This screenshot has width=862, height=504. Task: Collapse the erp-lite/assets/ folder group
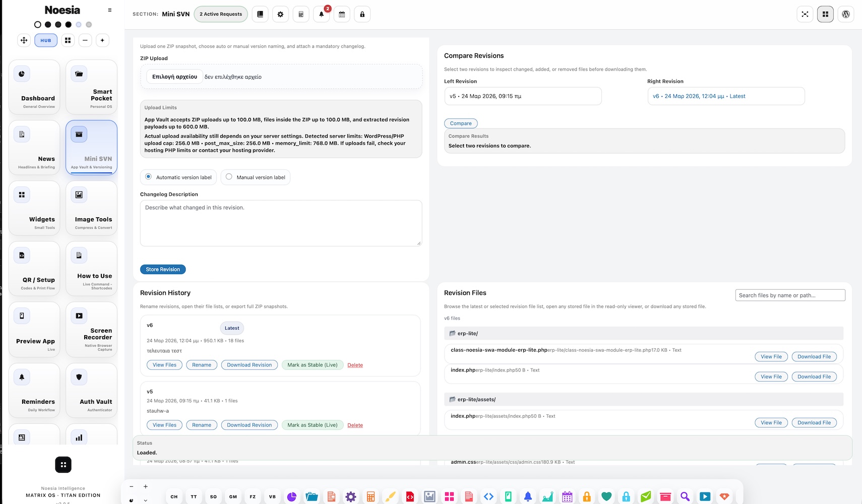click(644, 399)
